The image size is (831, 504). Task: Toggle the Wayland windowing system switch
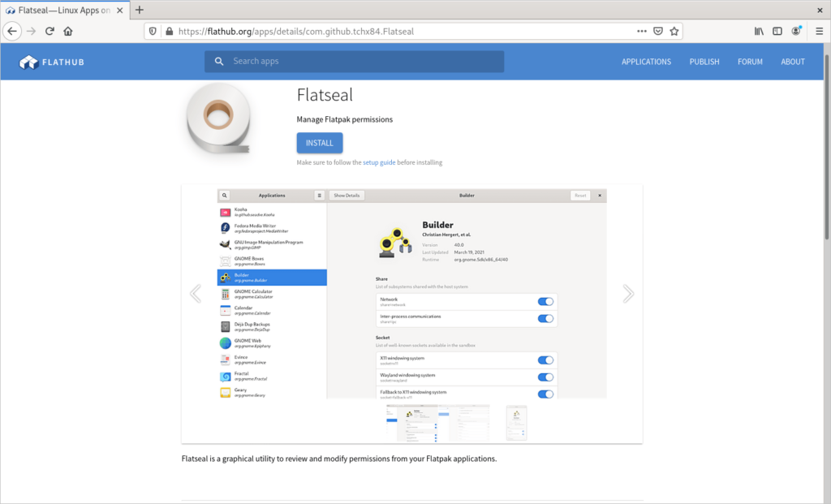click(545, 377)
